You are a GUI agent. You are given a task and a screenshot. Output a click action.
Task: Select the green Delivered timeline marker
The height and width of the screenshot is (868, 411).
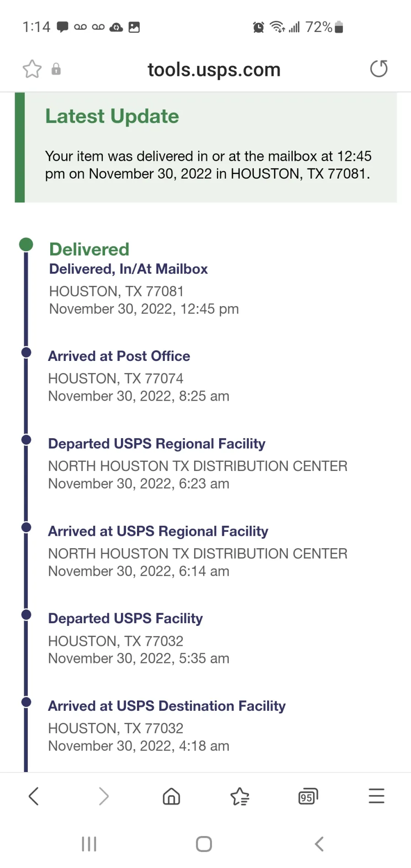pos(26,244)
